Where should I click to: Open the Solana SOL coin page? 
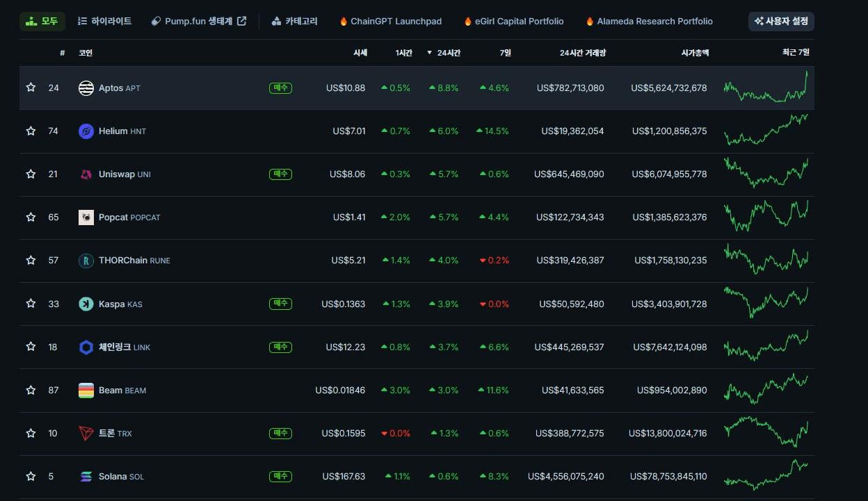tap(122, 477)
